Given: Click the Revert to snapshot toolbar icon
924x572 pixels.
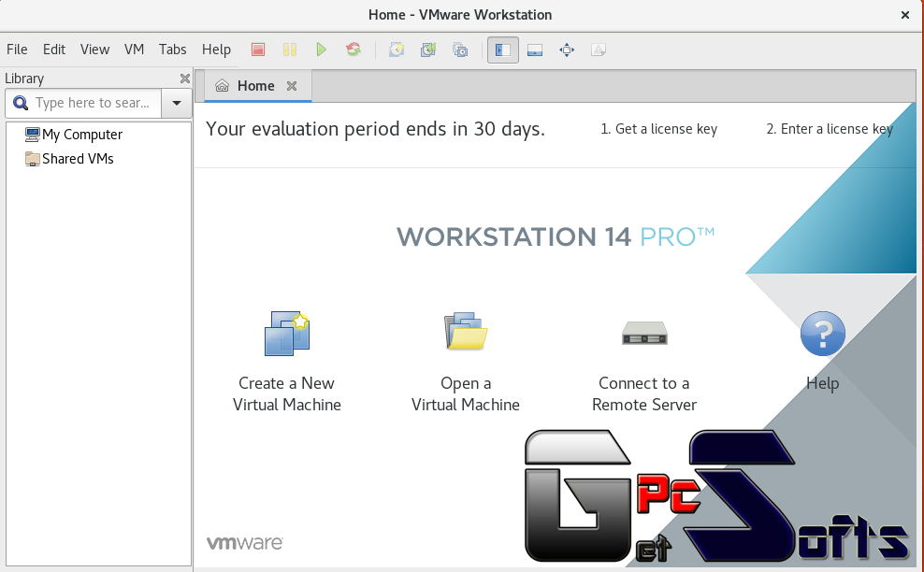Looking at the screenshot, I should tap(428, 50).
